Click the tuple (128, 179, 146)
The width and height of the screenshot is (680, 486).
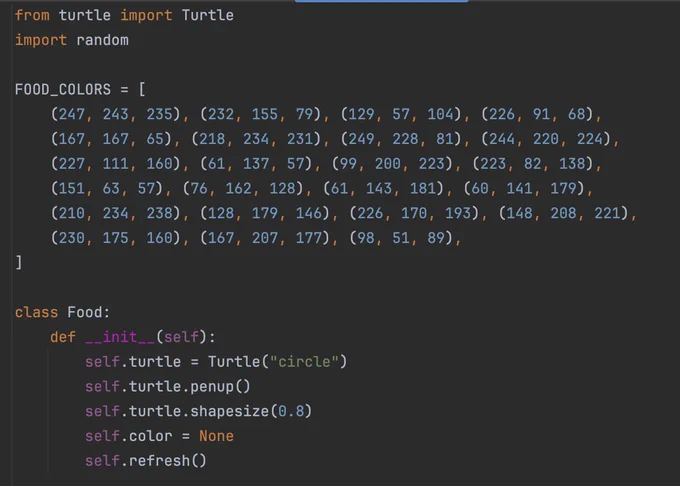(x=265, y=213)
